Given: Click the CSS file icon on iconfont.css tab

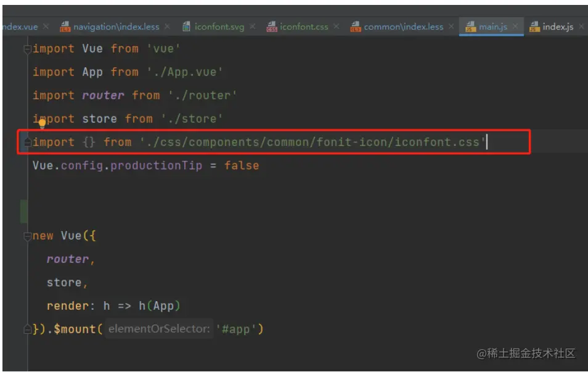Looking at the screenshot, I should (271, 26).
